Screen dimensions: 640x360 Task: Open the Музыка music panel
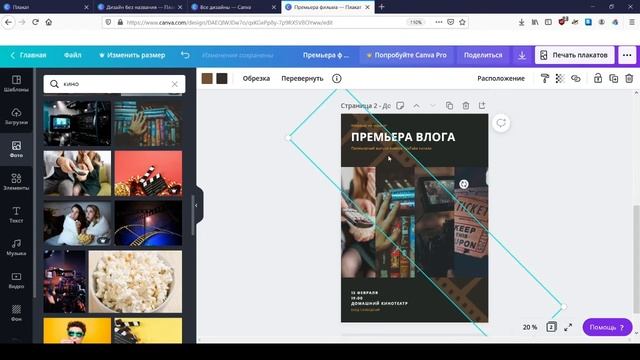pos(16,247)
